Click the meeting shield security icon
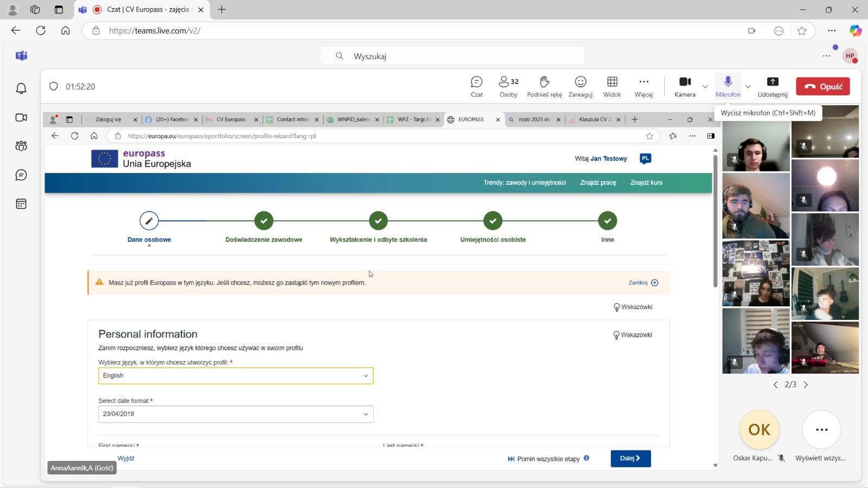 click(x=54, y=86)
